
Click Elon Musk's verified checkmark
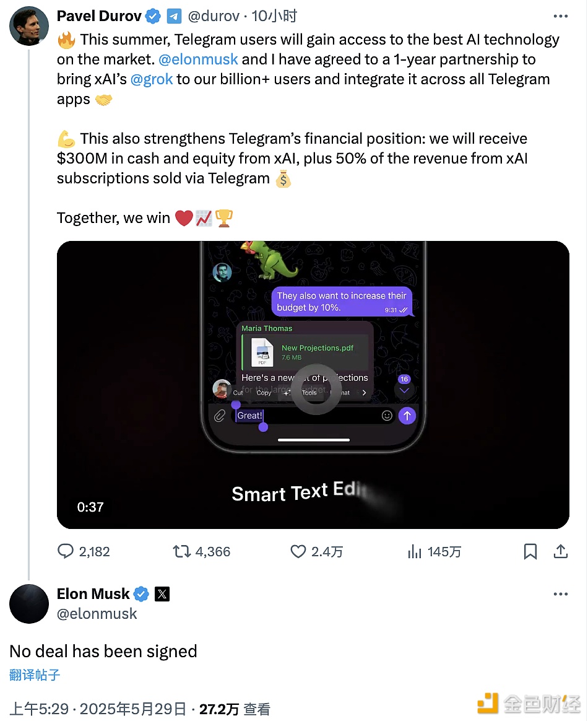[x=141, y=594]
